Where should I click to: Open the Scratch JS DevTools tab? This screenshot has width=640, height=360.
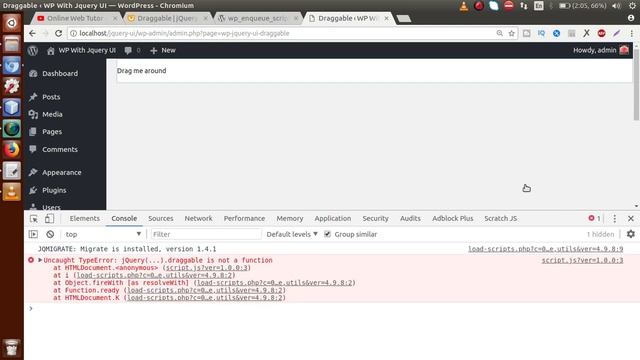(x=501, y=219)
